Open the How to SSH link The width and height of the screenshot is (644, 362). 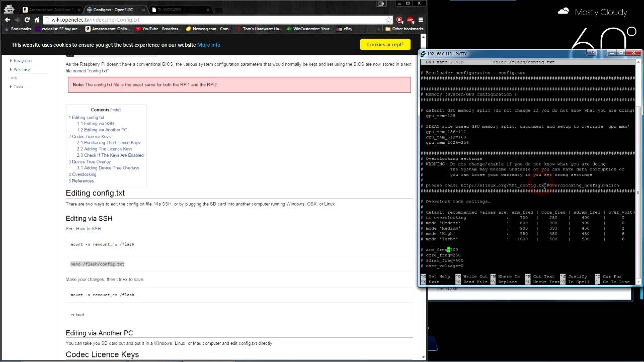[x=89, y=228]
